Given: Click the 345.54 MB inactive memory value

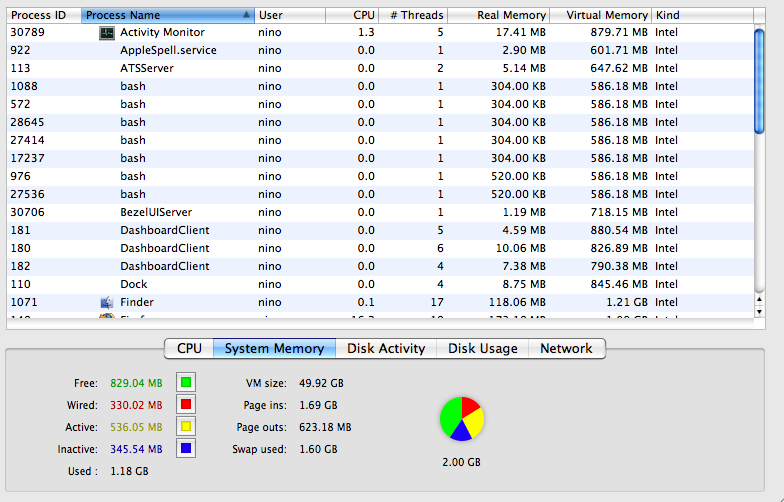Looking at the screenshot, I should (136, 449).
